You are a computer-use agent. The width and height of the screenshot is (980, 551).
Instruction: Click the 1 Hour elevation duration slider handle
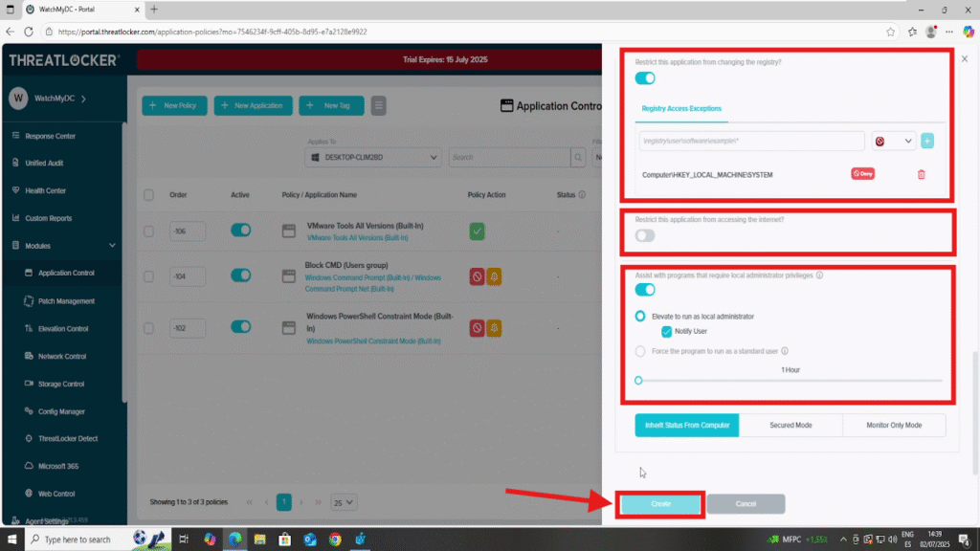click(638, 381)
